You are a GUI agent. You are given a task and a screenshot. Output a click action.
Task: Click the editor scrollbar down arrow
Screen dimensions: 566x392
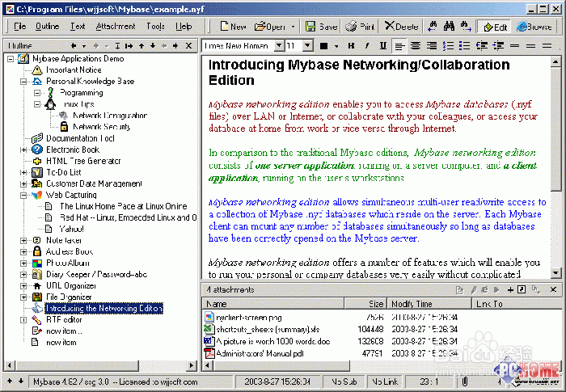click(556, 273)
